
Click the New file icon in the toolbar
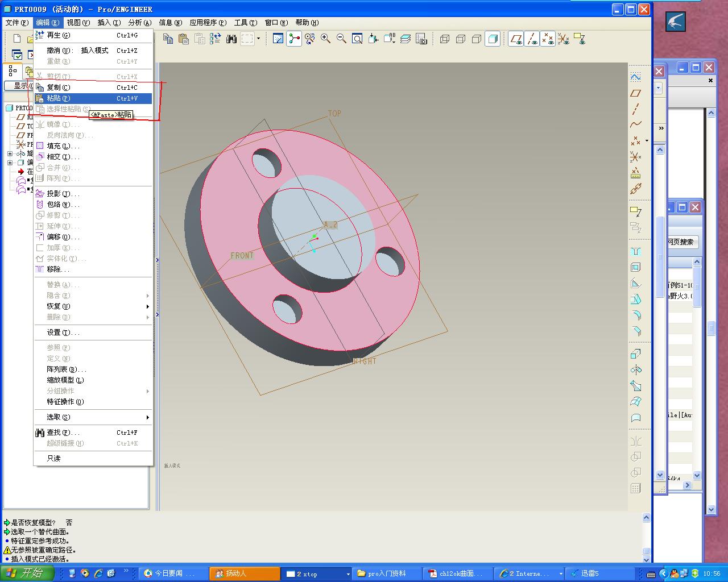point(17,39)
